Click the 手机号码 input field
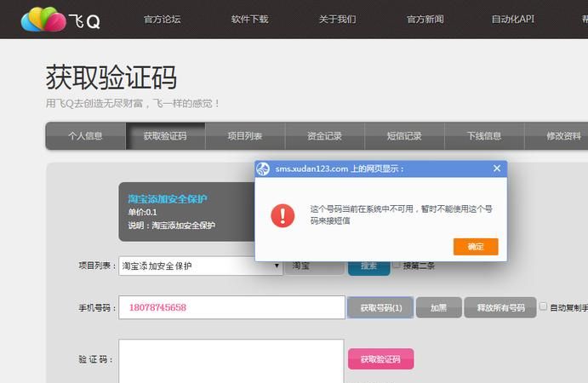The width and height of the screenshot is (588, 383). 231,307
